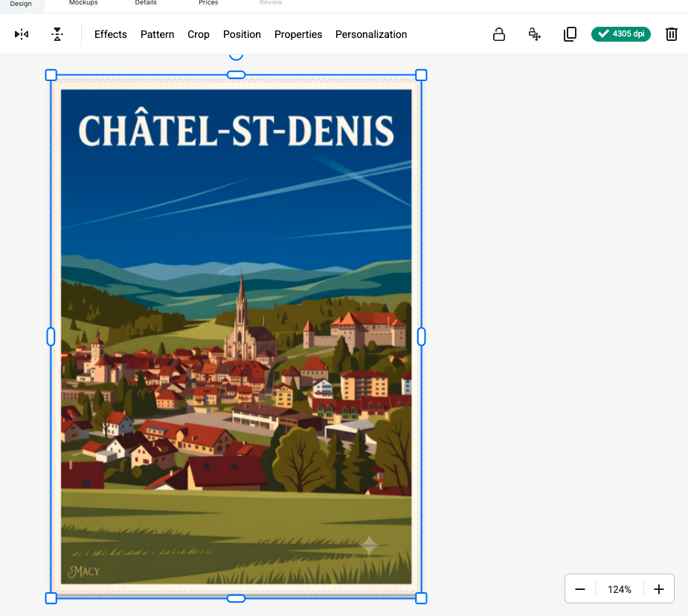Switch to the Details tab
The height and width of the screenshot is (616, 688).
click(x=146, y=3)
